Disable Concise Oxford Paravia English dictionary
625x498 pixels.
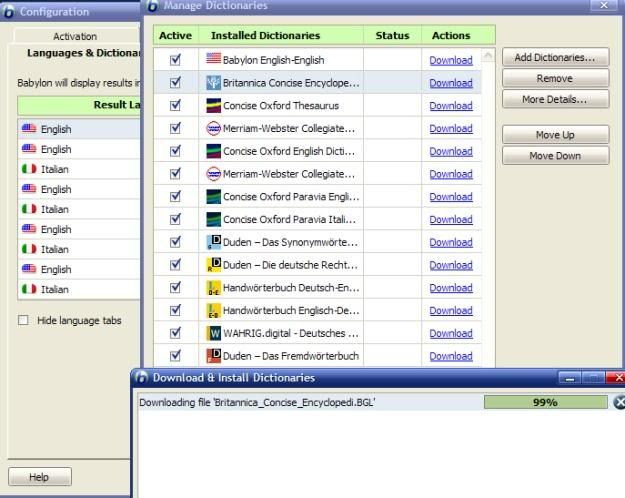pos(175,196)
